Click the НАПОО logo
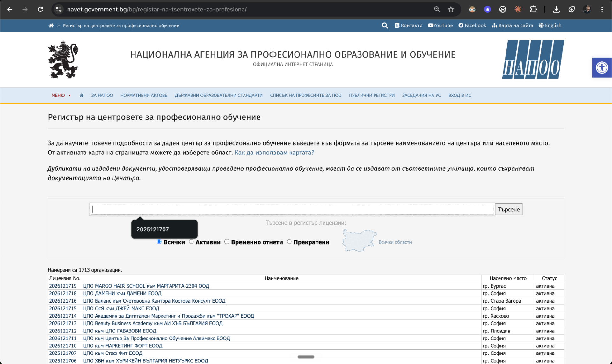This screenshot has width=612, height=364. click(533, 60)
